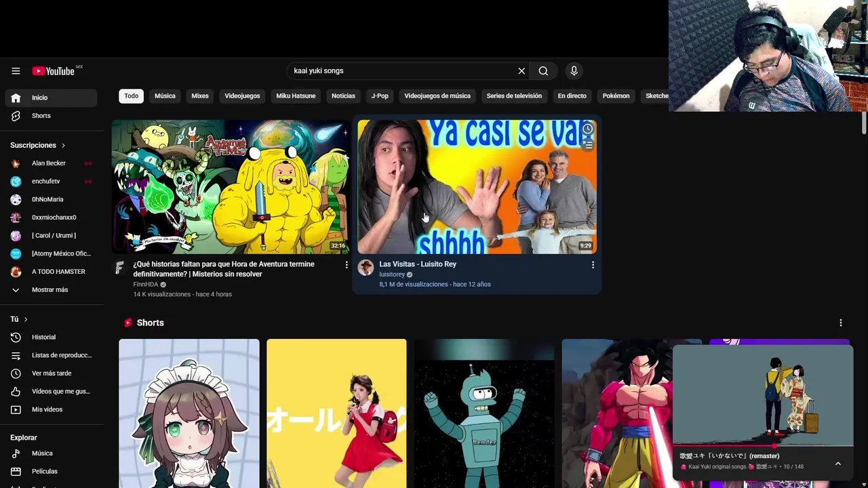The height and width of the screenshot is (488, 868).
Task: Add Las Visitas to queue
Action: (x=588, y=144)
